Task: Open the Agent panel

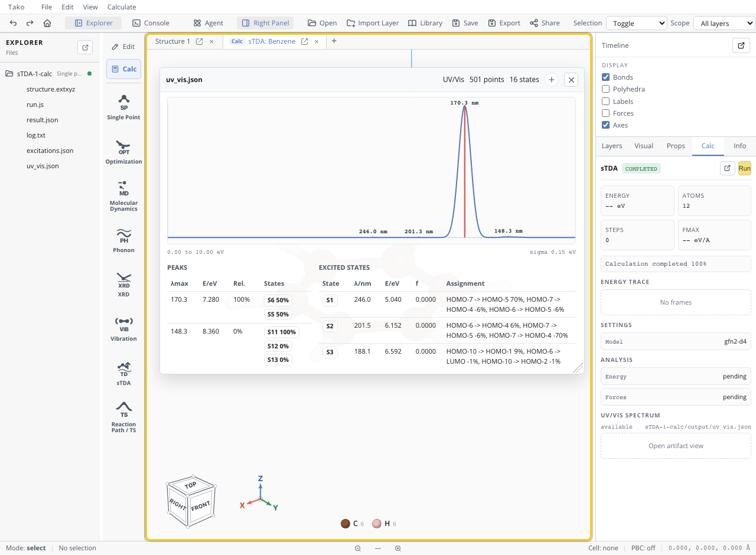Action: [208, 23]
